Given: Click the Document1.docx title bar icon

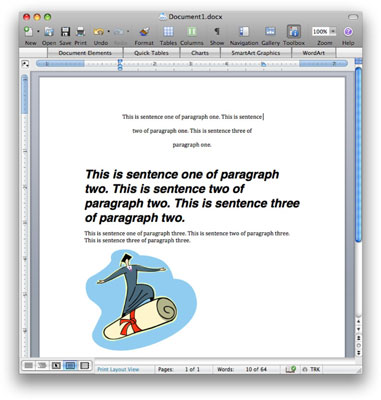Looking at the screenshot, I should tap(163, 17).
